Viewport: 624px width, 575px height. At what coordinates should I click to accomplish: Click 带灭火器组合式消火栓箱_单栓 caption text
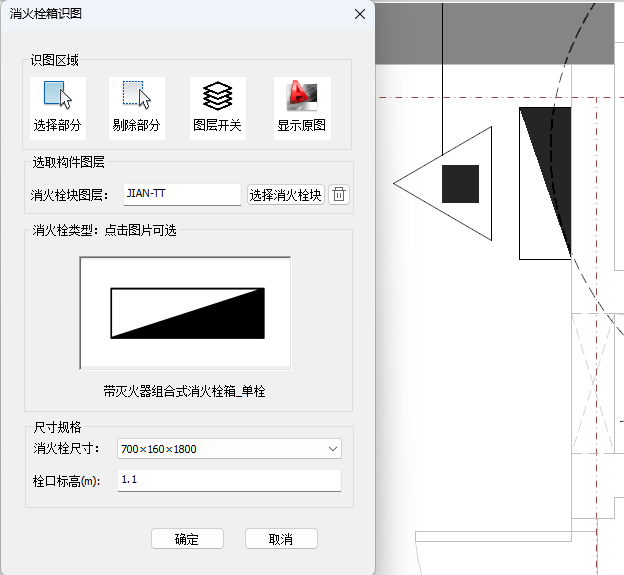pyautogui.click(x=184, y=391)
